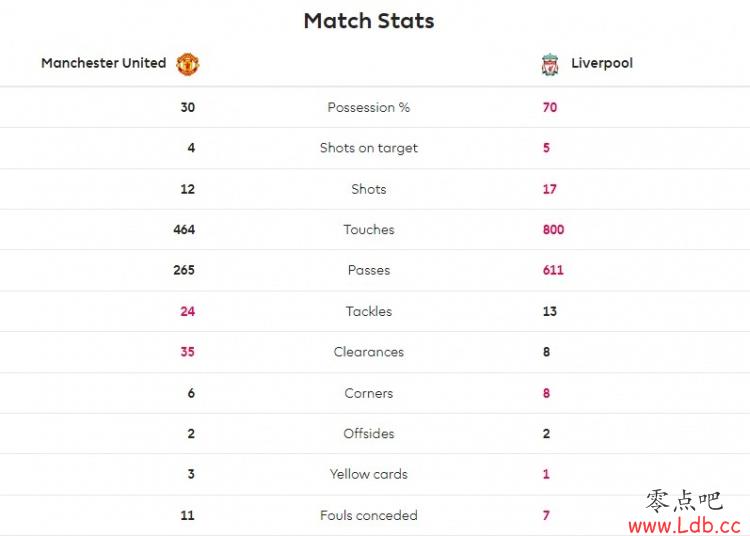The width and height of the screenshot is (750, 536).
Task: Click the Possession % stat label
Action: coord(369,107)
